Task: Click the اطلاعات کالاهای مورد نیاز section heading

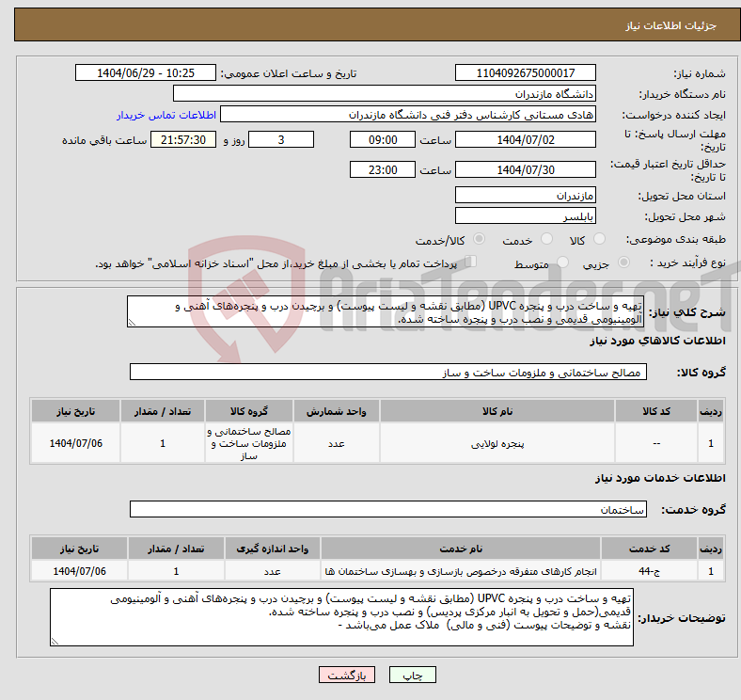Action: (657, 341)
